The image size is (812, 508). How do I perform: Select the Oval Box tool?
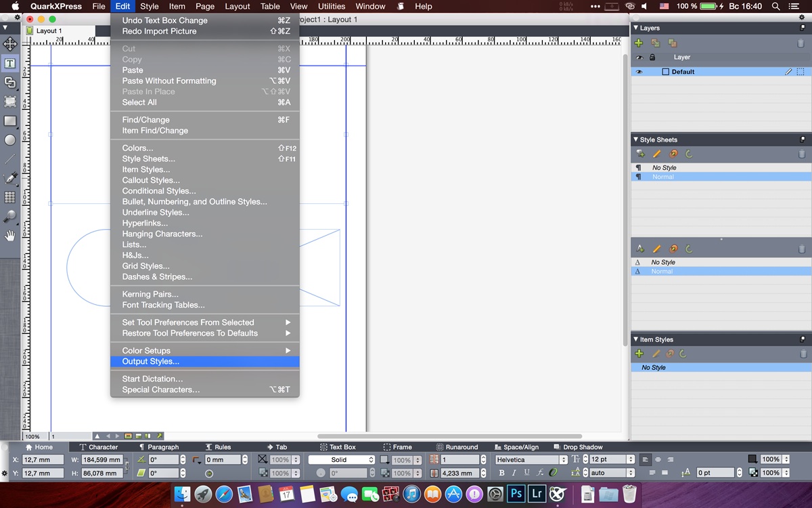coord(10,140)
